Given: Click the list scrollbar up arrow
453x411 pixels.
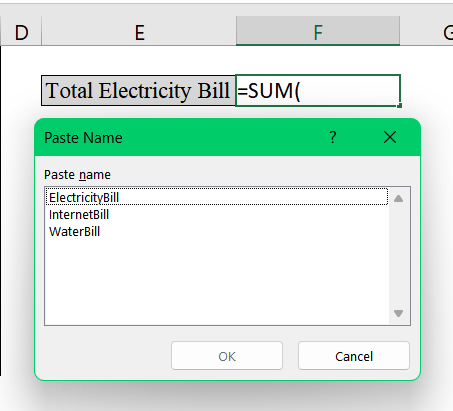Looking at the screenshot, I should (398, 199).
